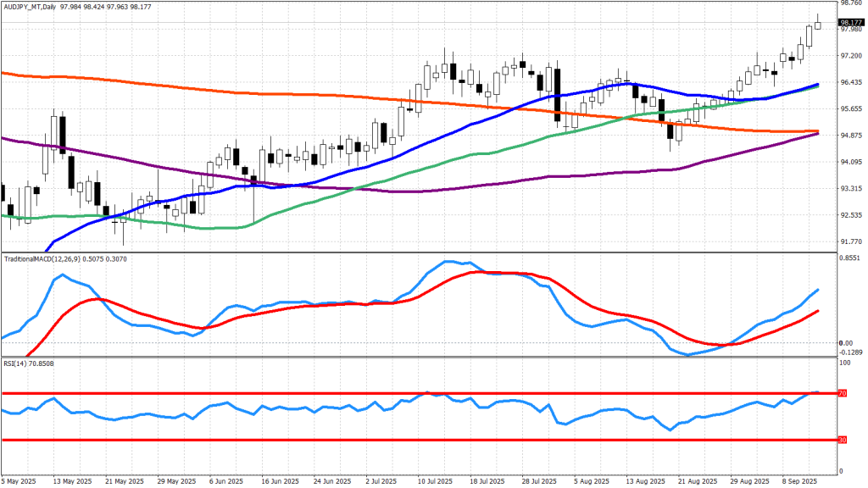Screen dimensions: 868x488
Task: Click the MACD 0.8551 scale label
Action: pos(850,258)
